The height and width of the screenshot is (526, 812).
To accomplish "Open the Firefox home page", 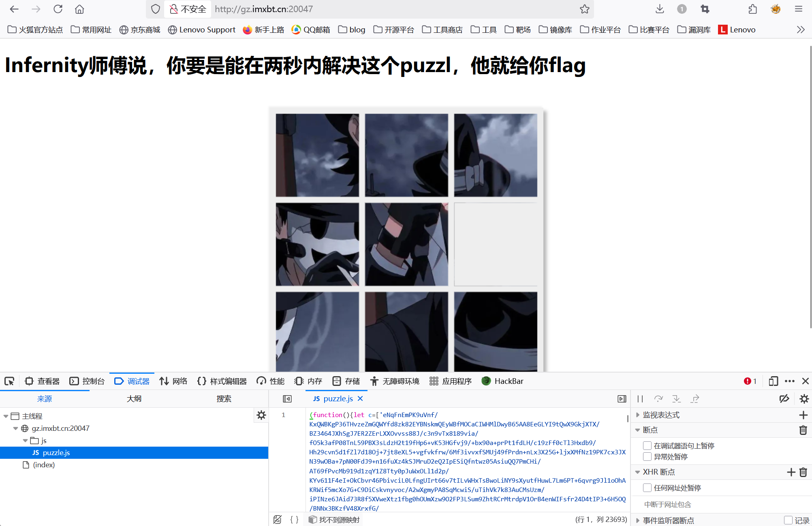I will (x=79, y=9).
